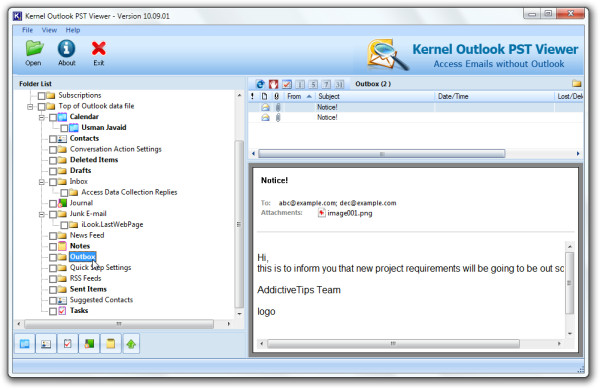Check the Deleted Items folder checkbox

click(x=53, y=161)
